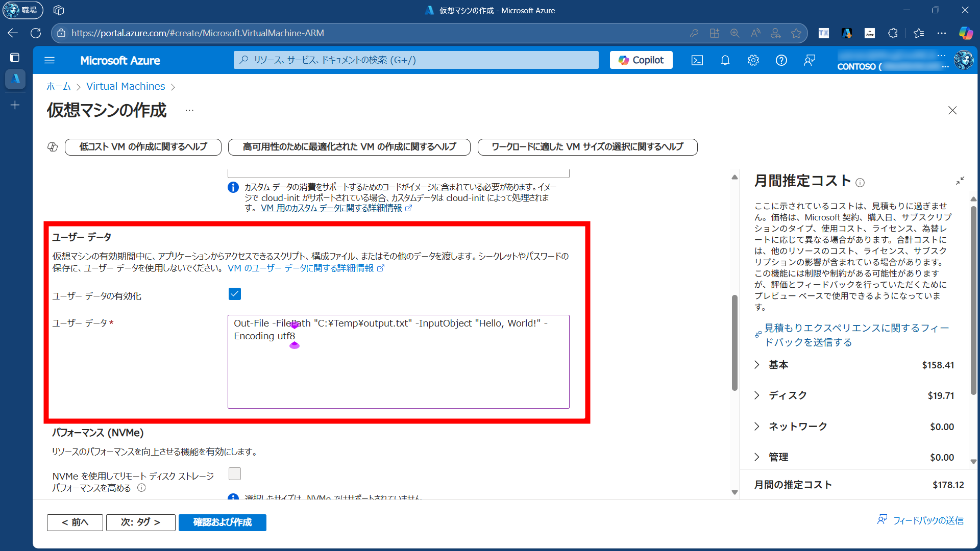The width and height of the screenshot is (980, 551).
Task: Open Azure Cloud Shell icon
Action: tap(697, 60)
